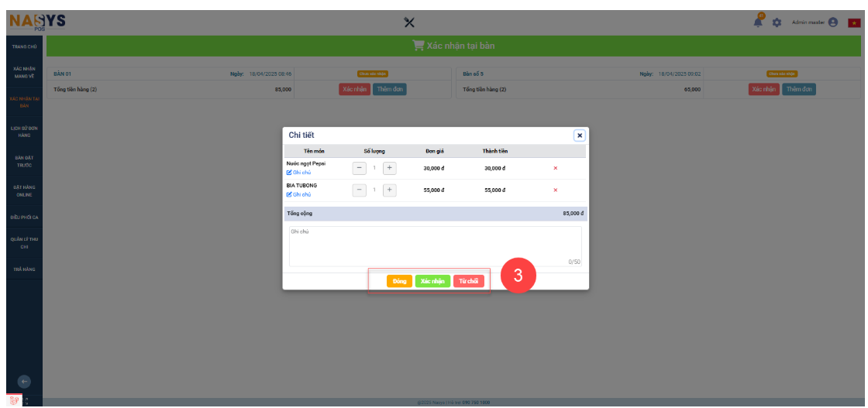Delete BIA TUBONG row using red X

(x=555, y=190)
